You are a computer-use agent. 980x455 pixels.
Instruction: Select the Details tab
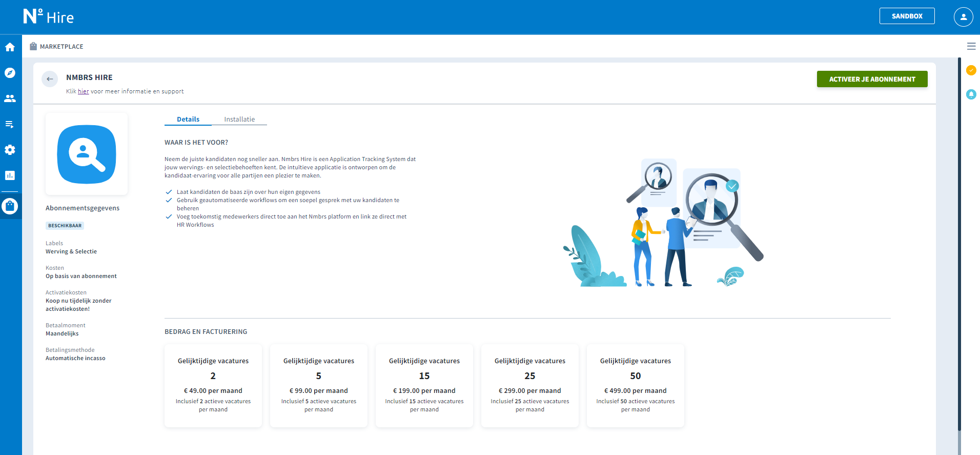pyautogui.click(x=188, y=119)
